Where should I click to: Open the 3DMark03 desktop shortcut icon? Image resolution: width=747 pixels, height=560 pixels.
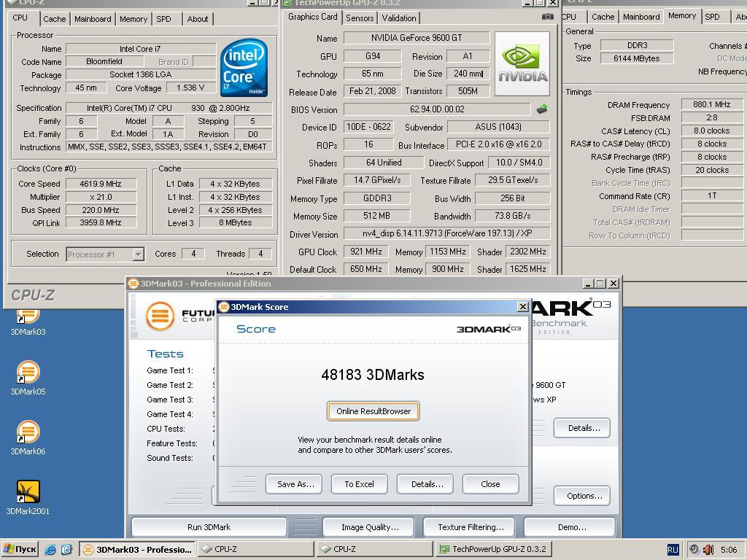28,317
